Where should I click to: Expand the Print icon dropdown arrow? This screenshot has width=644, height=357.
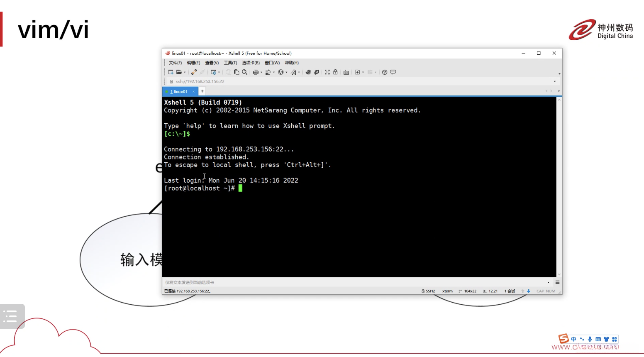261,72
